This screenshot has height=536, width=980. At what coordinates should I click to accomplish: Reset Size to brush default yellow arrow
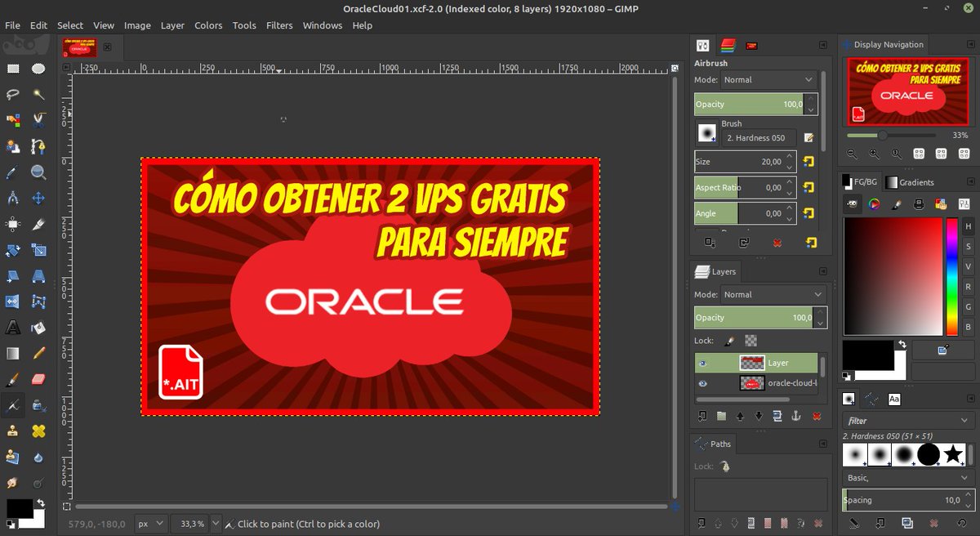pos(809,162)
